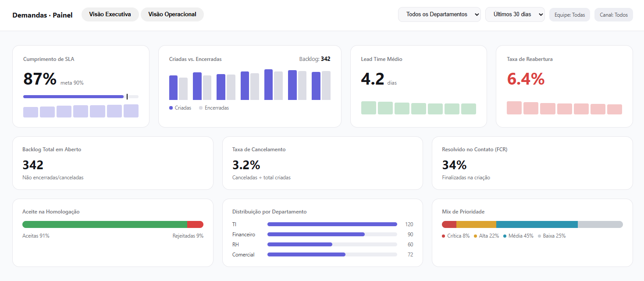Viewport: 644px width, 281px height.
Task: Click the large 342 backlog value
Action: (x=33, y=165)
